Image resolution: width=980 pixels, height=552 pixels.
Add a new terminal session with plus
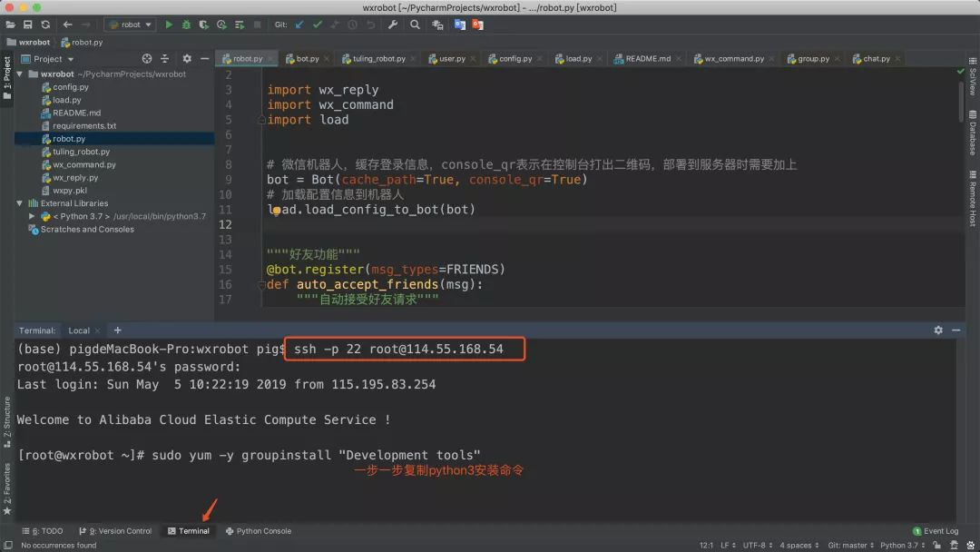(117, 330)
